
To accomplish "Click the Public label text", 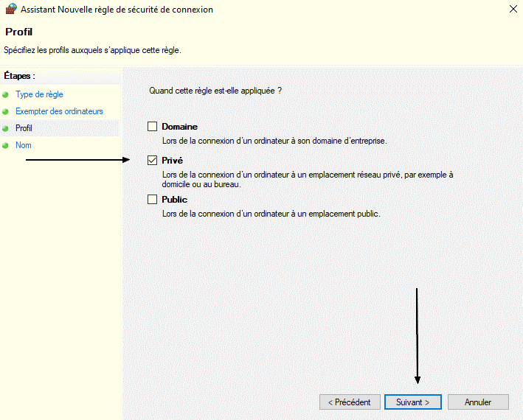I will [174, 200].
